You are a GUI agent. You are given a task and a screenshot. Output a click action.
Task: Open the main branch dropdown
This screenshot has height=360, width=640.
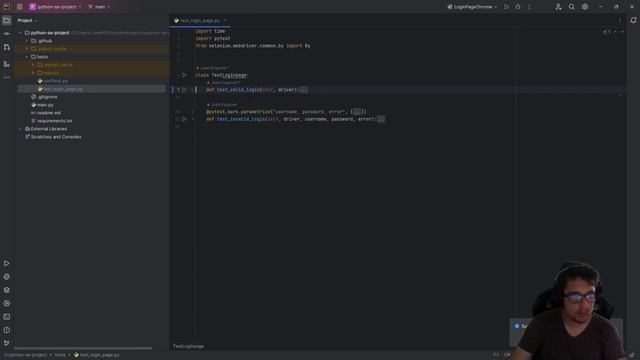[99, 7]
